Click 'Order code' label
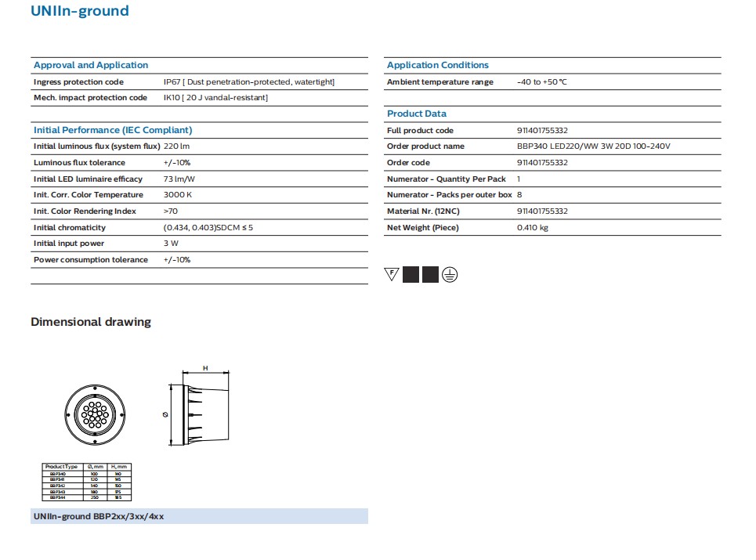 coord(408,162)
